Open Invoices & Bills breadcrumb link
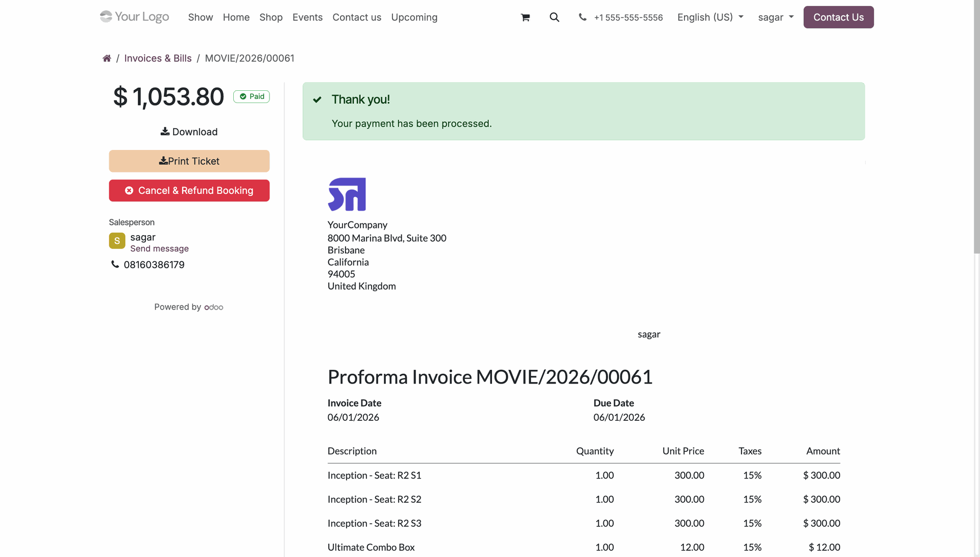This screenshot has height=557, width=980. [x=158, y=58]
